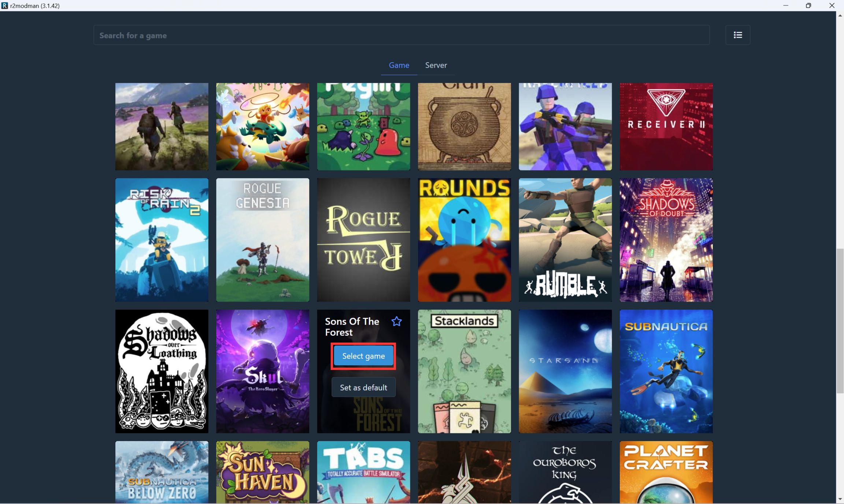844x504 pixels.
Task: Switch to the Game tab
Action: coord(399,65)
